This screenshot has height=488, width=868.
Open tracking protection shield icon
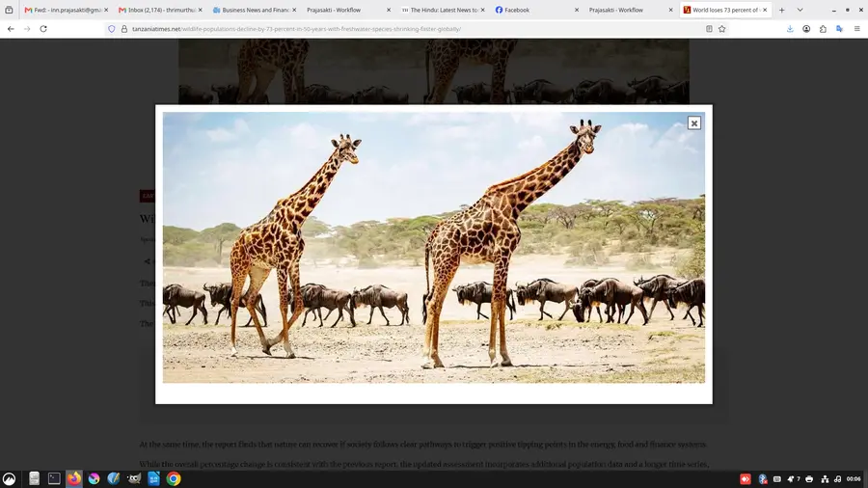(x=111, y=29)
